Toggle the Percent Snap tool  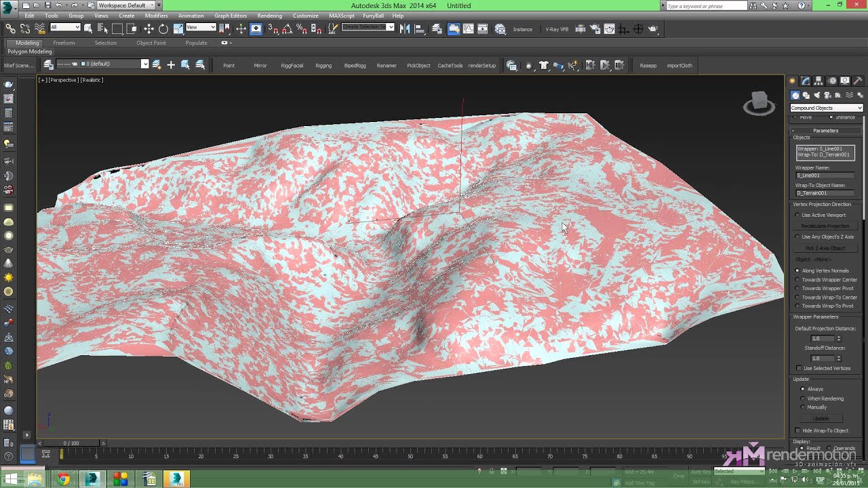click(x=302, y=28)
